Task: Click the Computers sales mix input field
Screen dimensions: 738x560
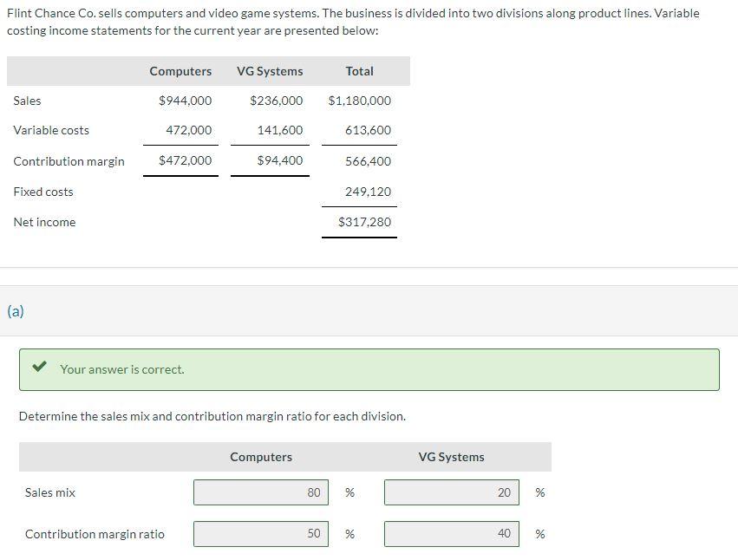Action: [261, 492]
